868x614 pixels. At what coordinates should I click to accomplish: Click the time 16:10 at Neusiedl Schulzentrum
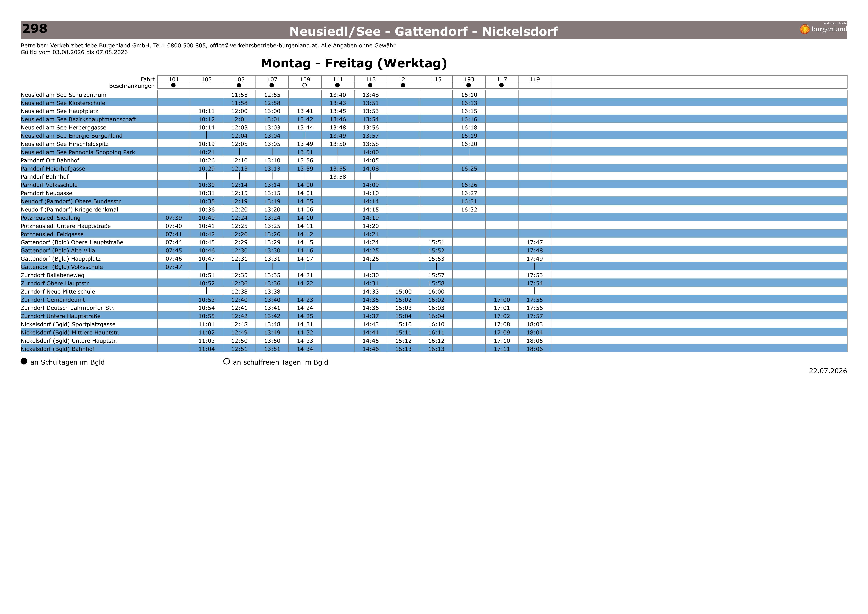469,95
